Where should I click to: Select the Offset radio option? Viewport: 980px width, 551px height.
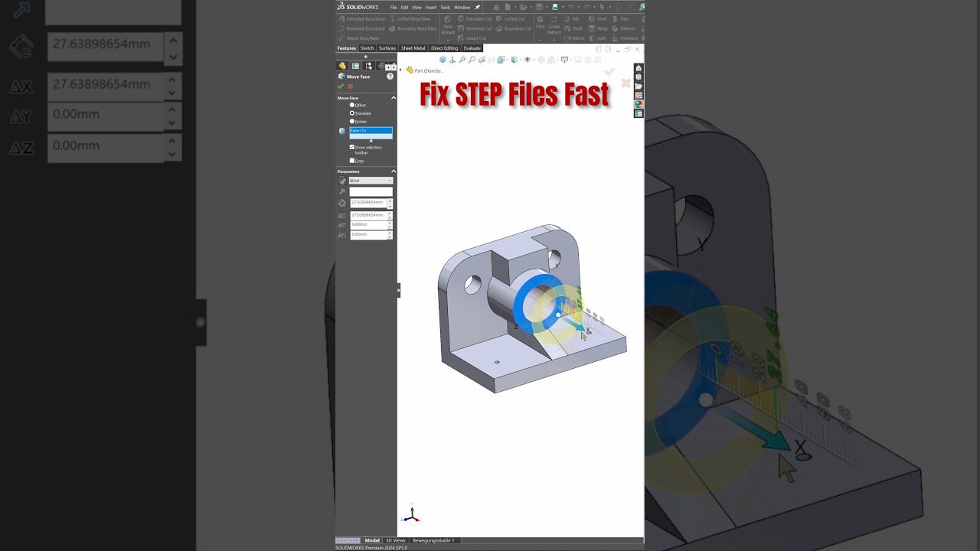point(352,105)
